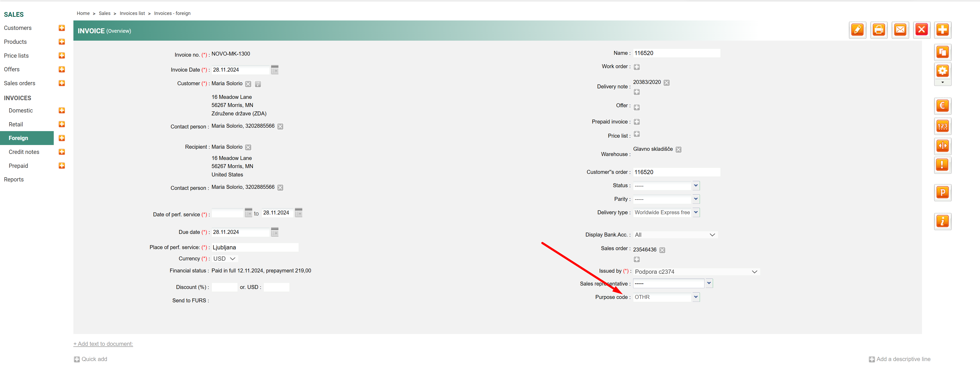
Task: Click Add text to document link
Action: click(103, 344)
